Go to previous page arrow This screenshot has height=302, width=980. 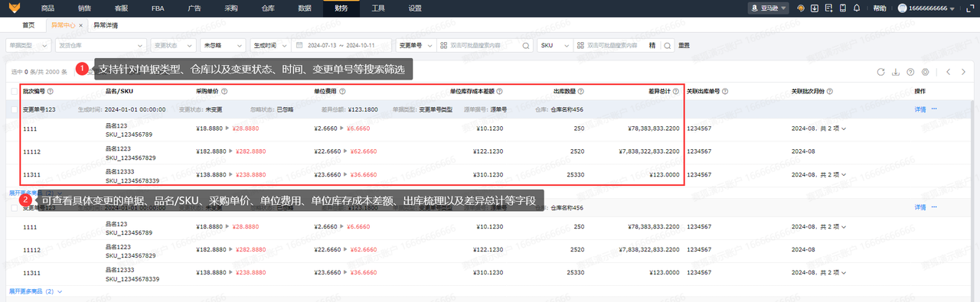[x=948, y=72]
